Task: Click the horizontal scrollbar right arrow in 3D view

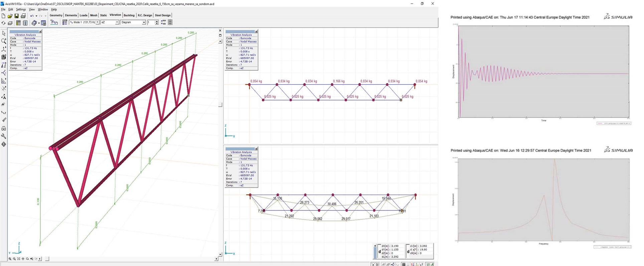Action: 216,259
